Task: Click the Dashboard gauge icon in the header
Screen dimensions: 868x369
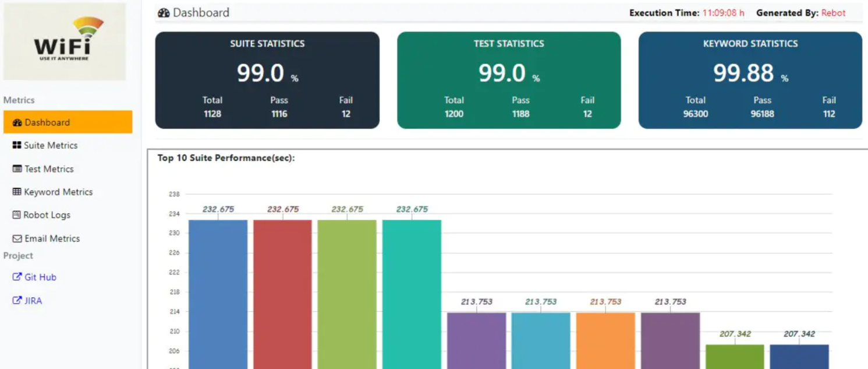Action: tap(162, 12)
